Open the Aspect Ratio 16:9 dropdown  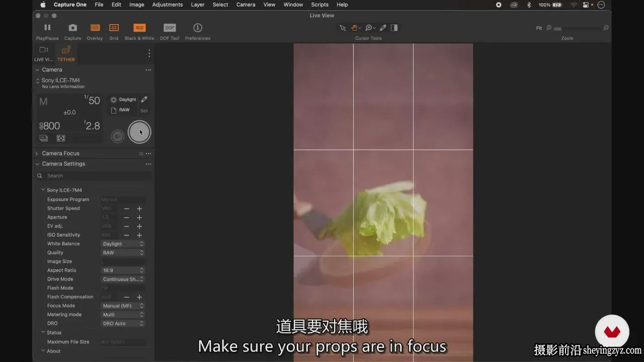point(123,270)
